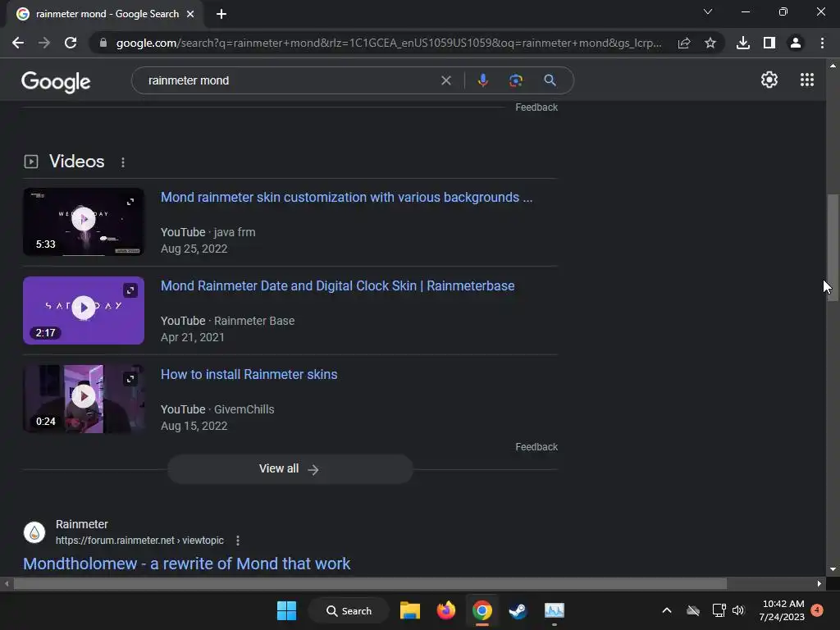Bookmark this tab with star icon
This screenshot has height=630, width=840.
coord(710,43)
